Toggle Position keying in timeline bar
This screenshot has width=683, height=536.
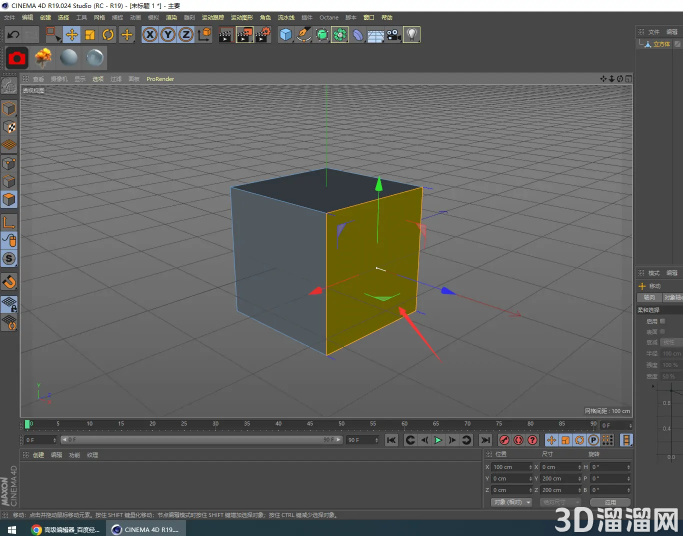[551, 440]
